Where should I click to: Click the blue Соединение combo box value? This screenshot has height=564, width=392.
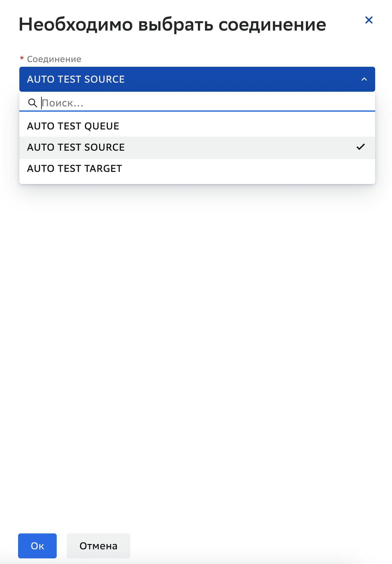pyautogui.click(x=76, y=79)
